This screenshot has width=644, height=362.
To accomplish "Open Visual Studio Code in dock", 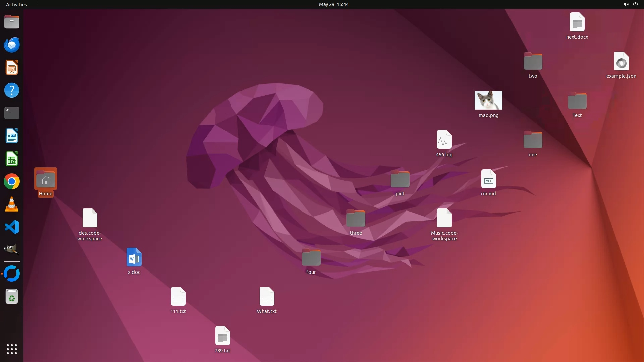I will tap(12, 227).
